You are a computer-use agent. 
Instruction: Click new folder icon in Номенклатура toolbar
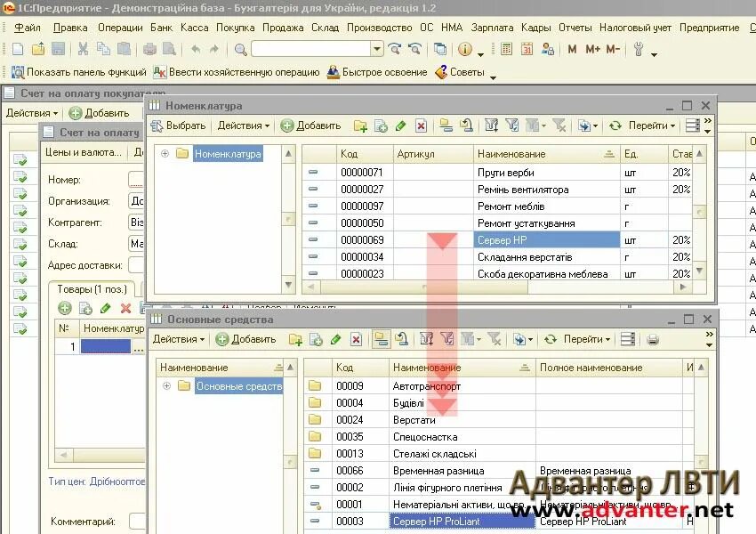[360, 125]
